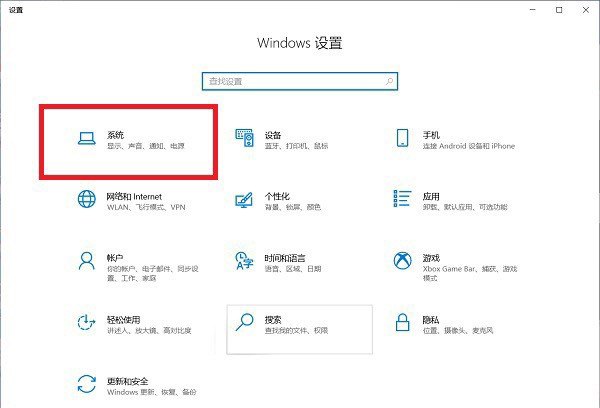The height and width of the screenshot is (408, 600).
Task: Maximize the 设置 window
Action: [559, 10]
